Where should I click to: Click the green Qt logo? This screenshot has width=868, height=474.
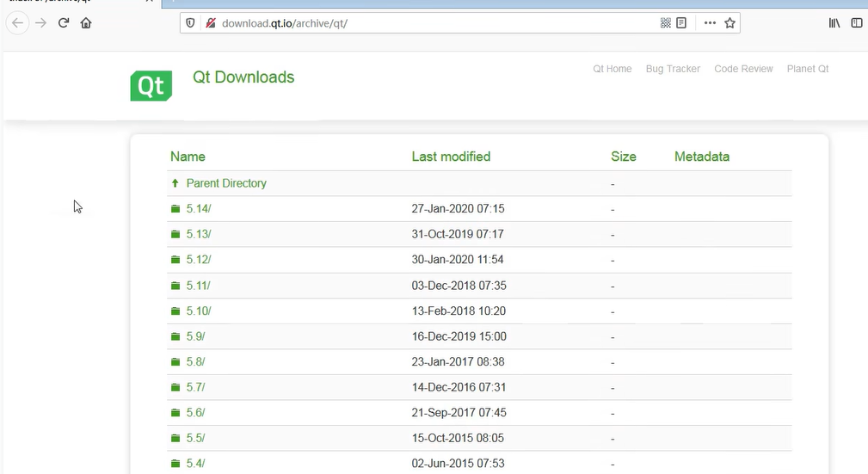pyautogui.click(x=151, y=86)
